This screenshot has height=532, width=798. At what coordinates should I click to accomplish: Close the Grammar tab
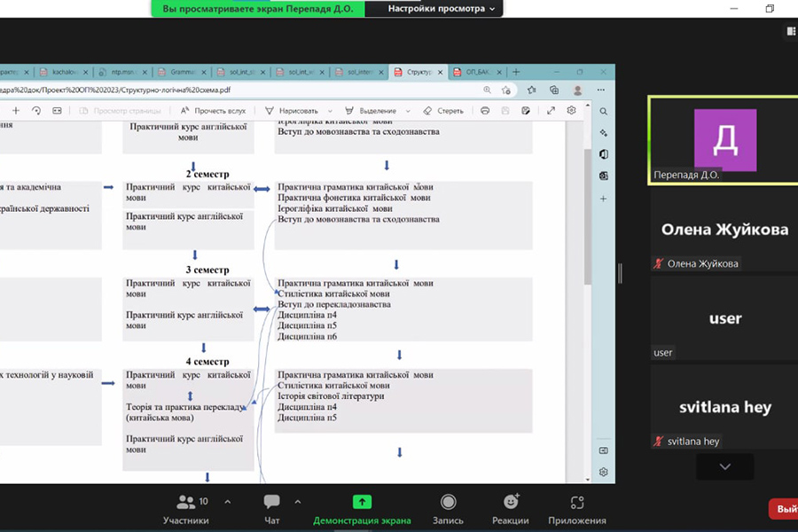pos(204,73)
